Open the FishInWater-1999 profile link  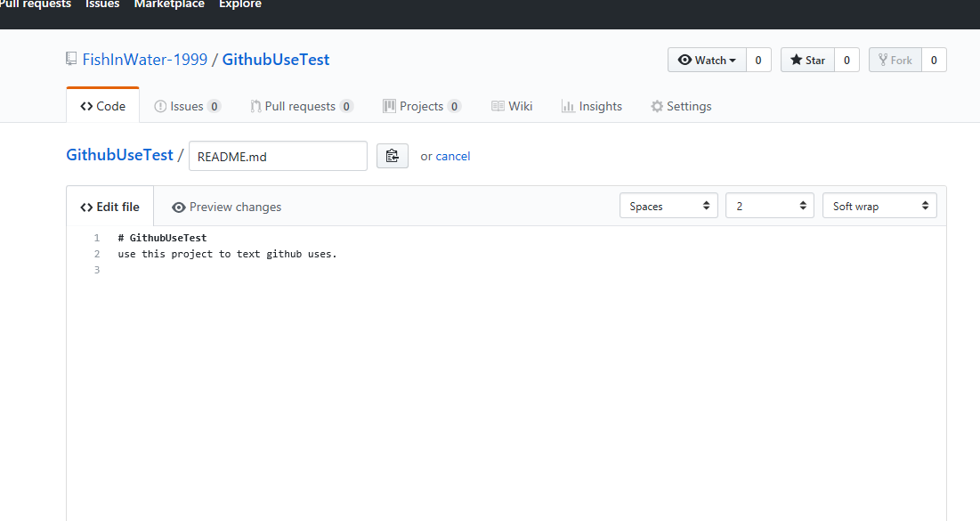pyautogui.click(x=145, y=59)
